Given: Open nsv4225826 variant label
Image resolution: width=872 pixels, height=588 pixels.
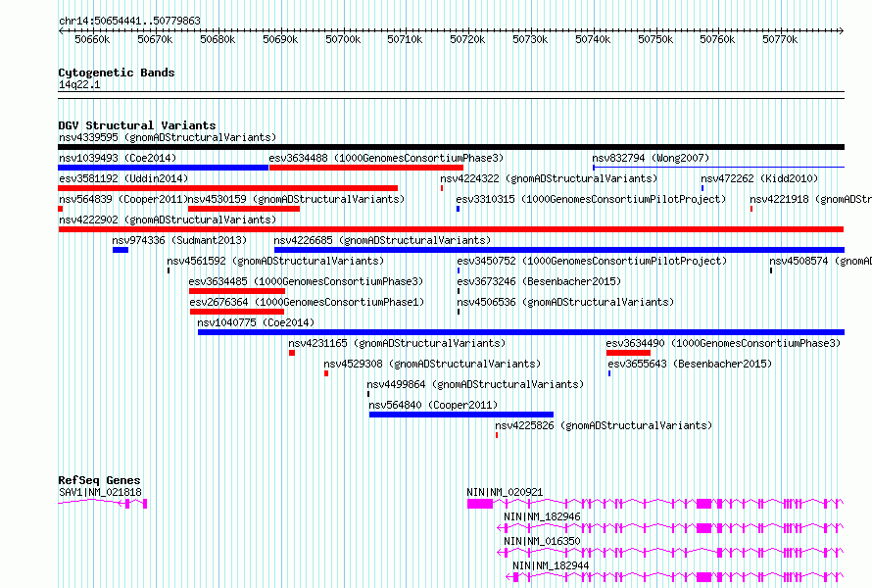Looking at the screenshot, I should click(604, 425).
